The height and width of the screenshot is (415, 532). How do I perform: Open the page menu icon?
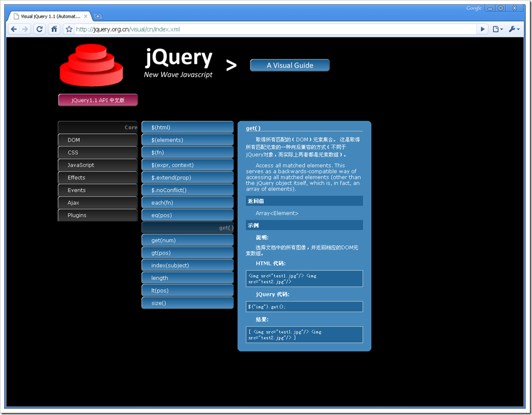click(497, 29)
